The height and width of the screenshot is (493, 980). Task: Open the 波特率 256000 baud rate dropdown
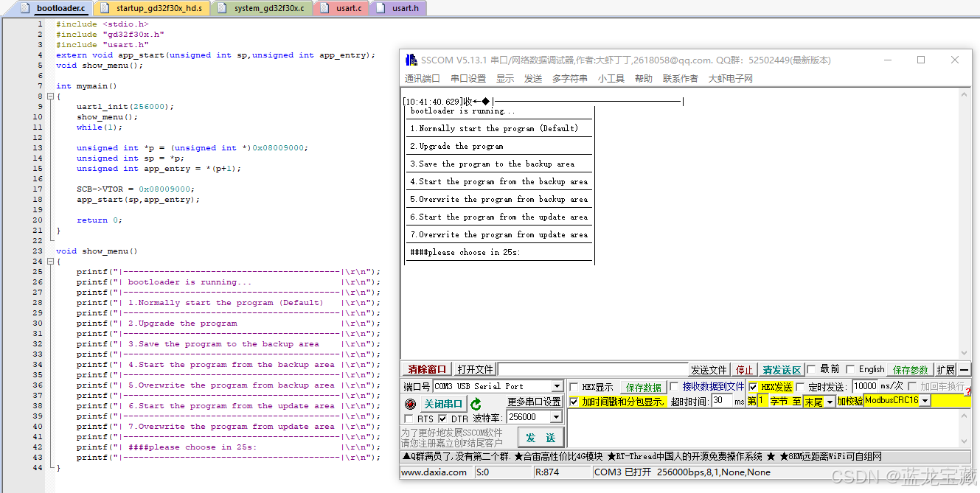tap(557, 416)
